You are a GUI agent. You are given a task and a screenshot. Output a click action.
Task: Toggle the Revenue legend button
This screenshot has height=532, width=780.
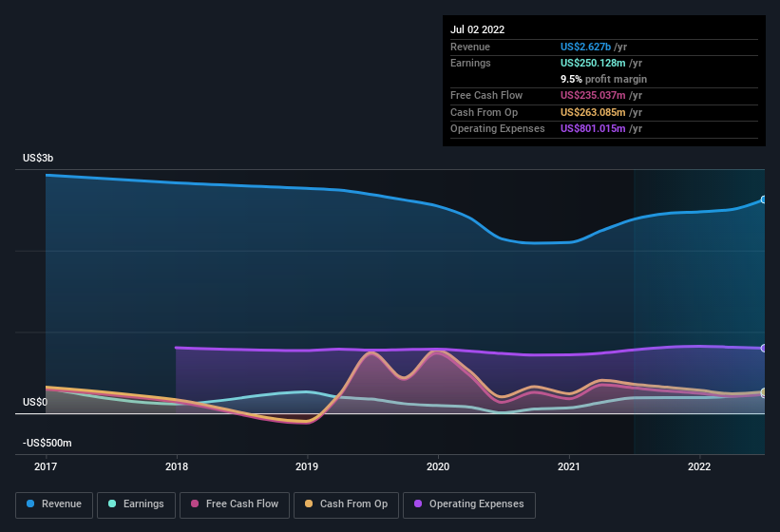coord(54,504)
